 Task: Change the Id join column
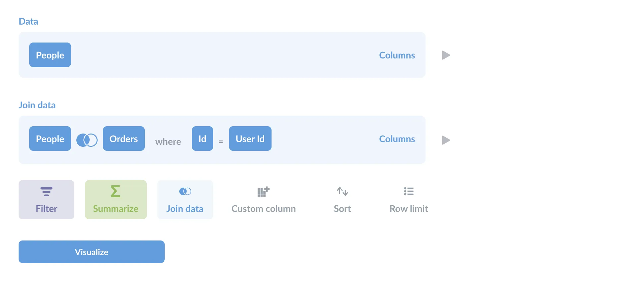[202, 139]
